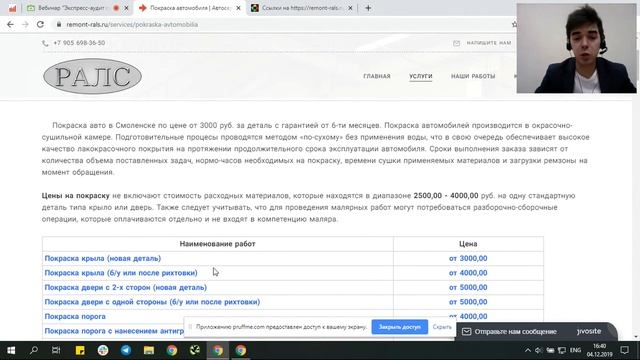
Task: Click the address bar URL remont-rals.ru
Action: click(132, 24)
